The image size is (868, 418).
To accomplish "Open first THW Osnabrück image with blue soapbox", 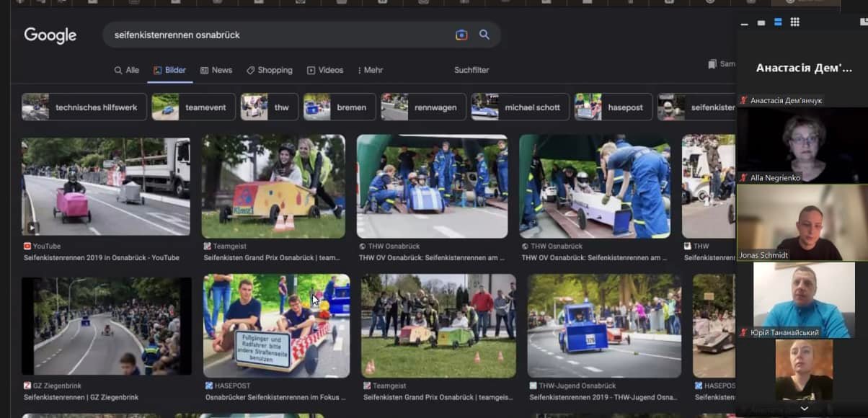I will (x=433, y=187).
